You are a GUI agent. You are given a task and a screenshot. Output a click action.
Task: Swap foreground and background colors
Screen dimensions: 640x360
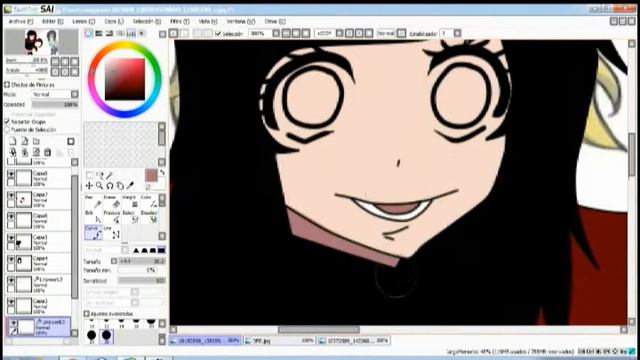point(162,173)
